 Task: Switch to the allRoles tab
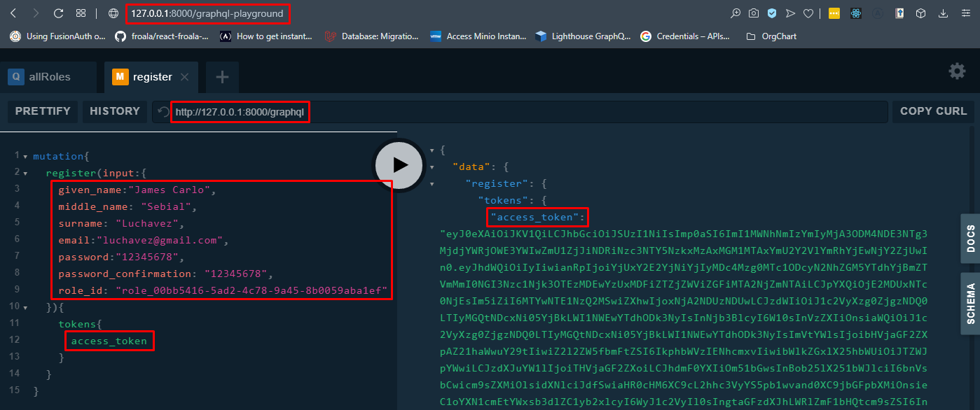49,77
